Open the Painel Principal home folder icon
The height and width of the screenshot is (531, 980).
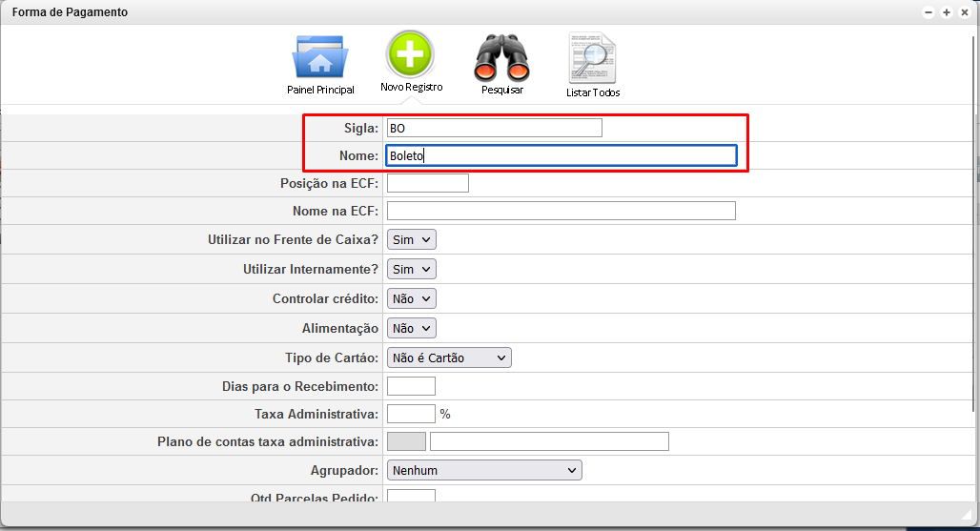click(320, 58)
